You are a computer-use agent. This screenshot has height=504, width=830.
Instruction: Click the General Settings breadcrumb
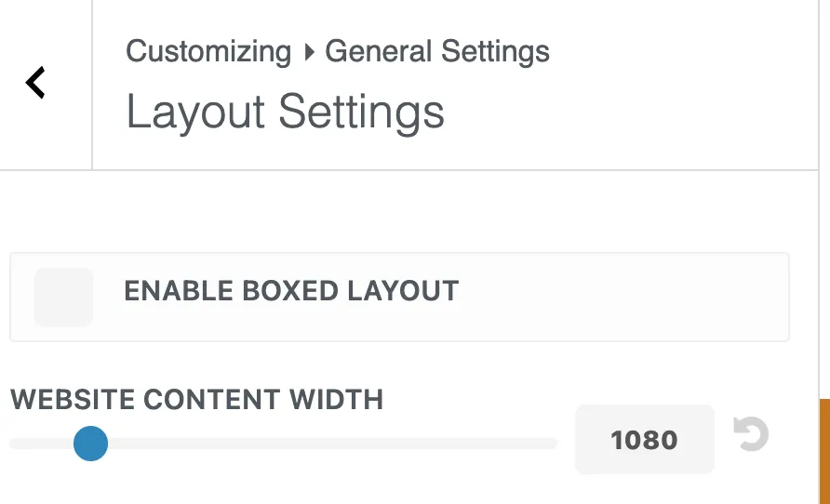[437, 51]
